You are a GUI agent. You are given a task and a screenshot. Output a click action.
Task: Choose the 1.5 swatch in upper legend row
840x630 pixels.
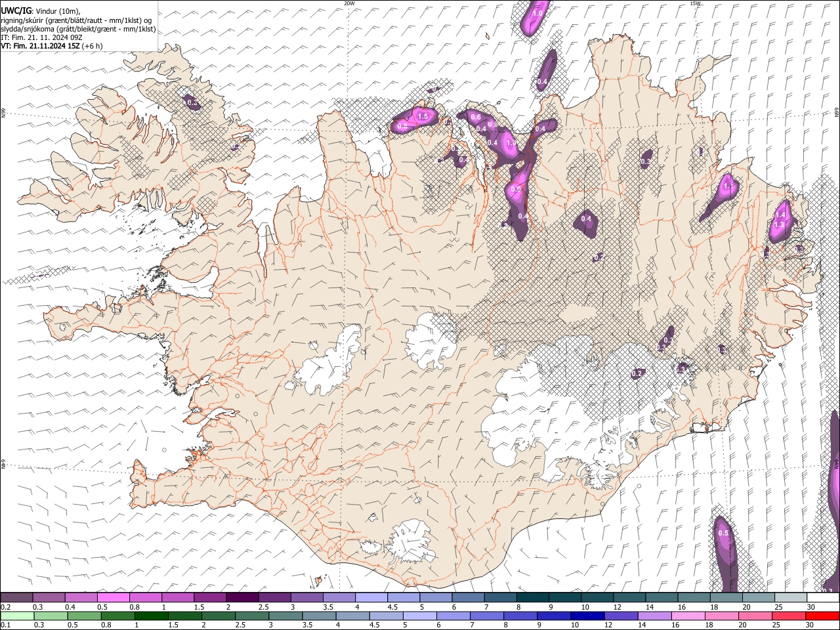coord(210,597)
